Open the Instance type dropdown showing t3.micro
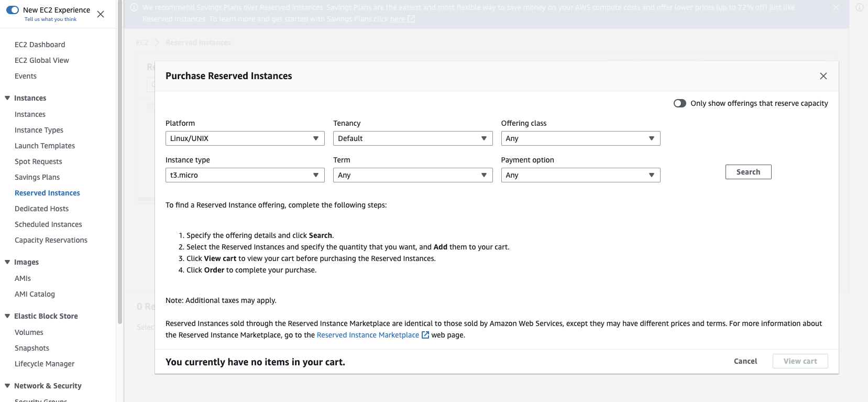This screenshot has width=868, height=402. pos(245,175)
